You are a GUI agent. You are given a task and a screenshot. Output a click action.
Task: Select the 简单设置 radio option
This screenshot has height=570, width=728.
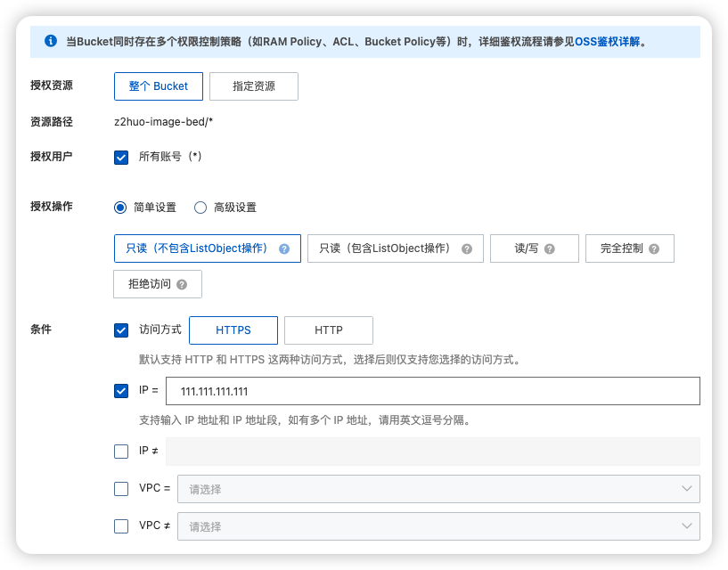coord(121,208)
